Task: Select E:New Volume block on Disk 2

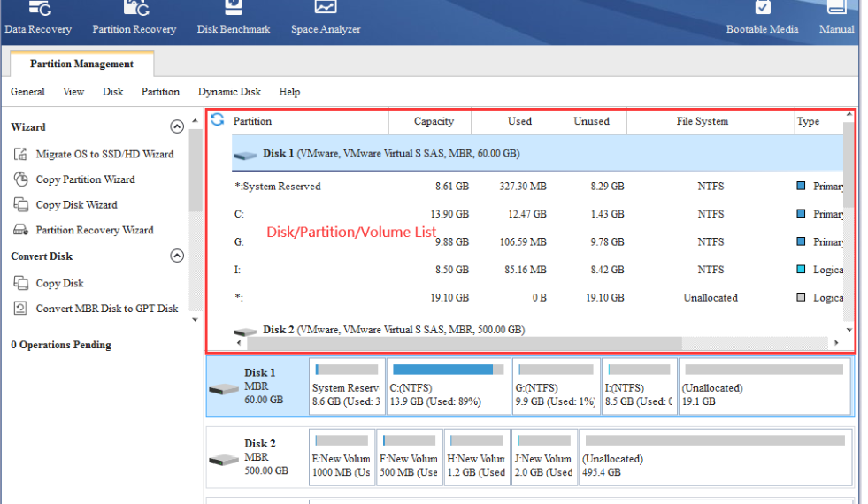Action: [x=342, y=457]
